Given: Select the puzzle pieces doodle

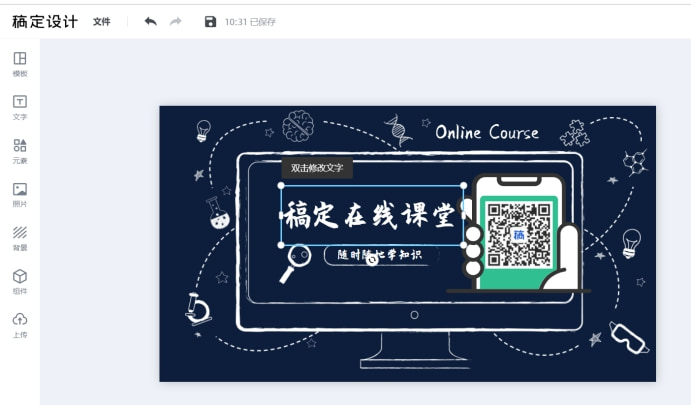Looking at the screenshot, I should pyautogui.click(x=575, y=133).
